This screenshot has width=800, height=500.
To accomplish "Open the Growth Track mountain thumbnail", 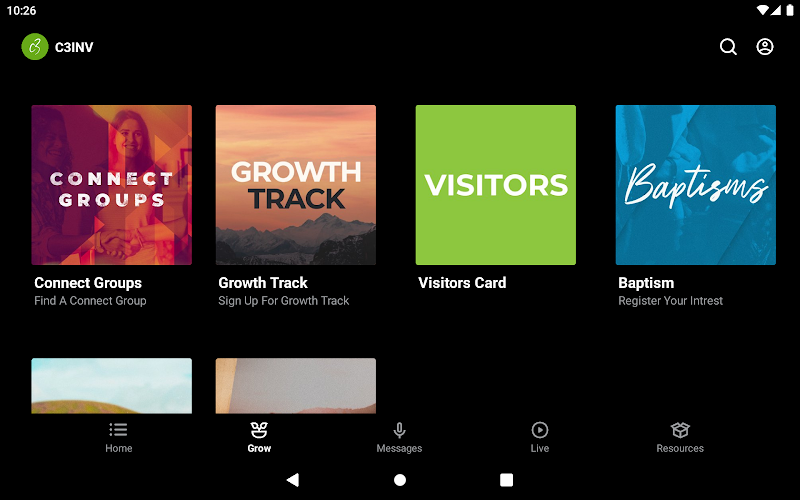I will click(296, 185).
